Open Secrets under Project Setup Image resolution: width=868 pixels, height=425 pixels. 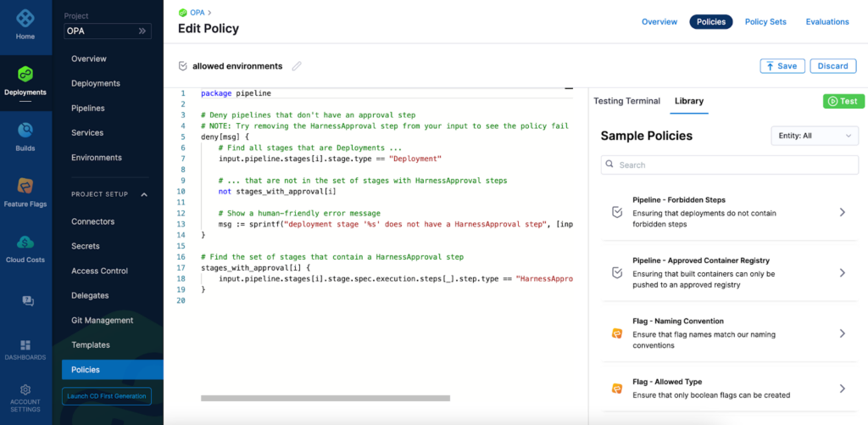(x=86, y=246)
